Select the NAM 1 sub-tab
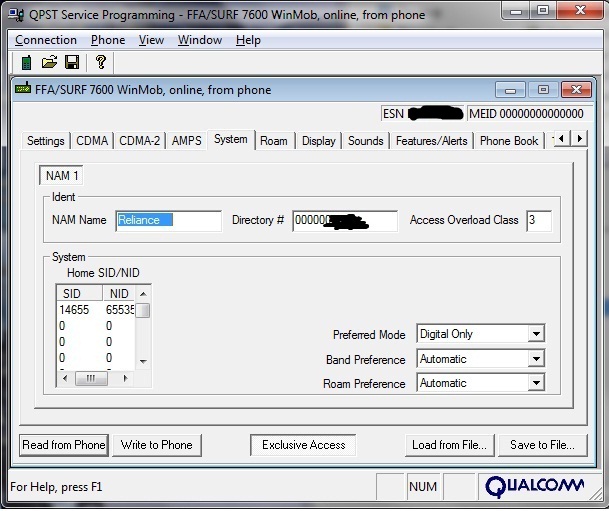This screenshot has height=511, width=609. [61, 176]
